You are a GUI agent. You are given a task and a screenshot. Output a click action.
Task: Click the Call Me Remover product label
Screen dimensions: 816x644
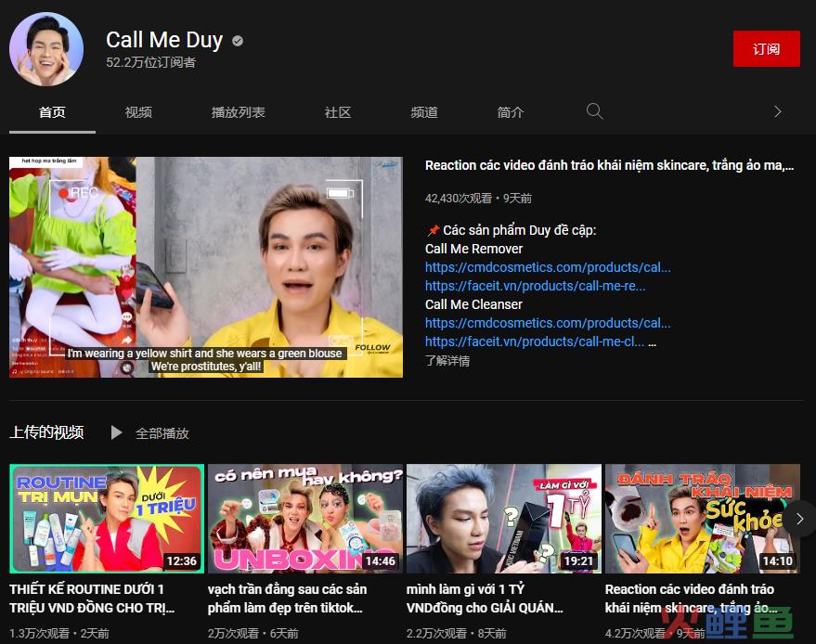point(473,249)
